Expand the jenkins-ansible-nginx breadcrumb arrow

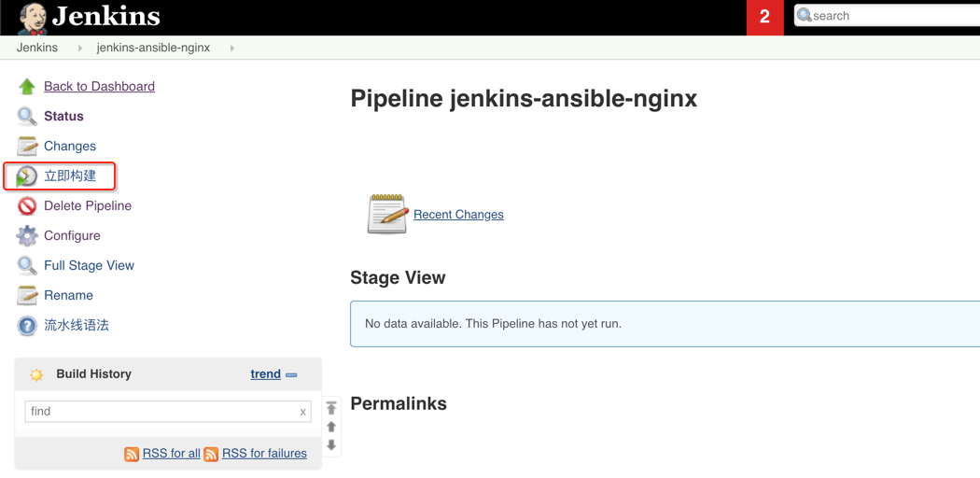tap(232, 48)
